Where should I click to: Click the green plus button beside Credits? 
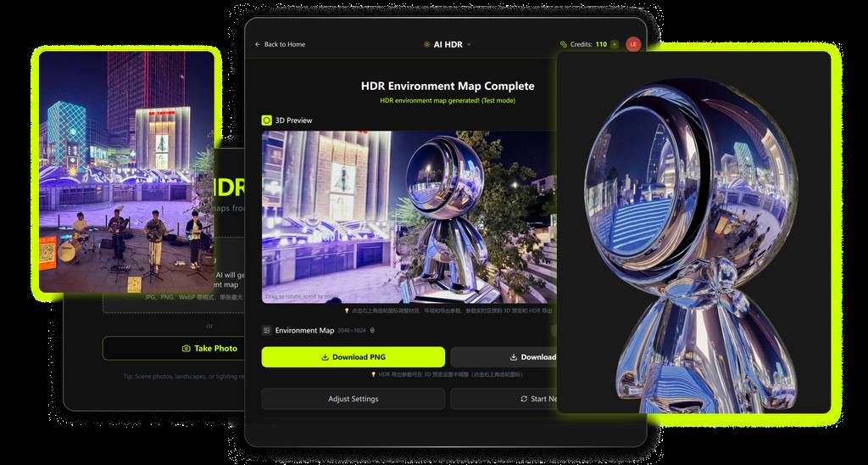pos(615,44)
